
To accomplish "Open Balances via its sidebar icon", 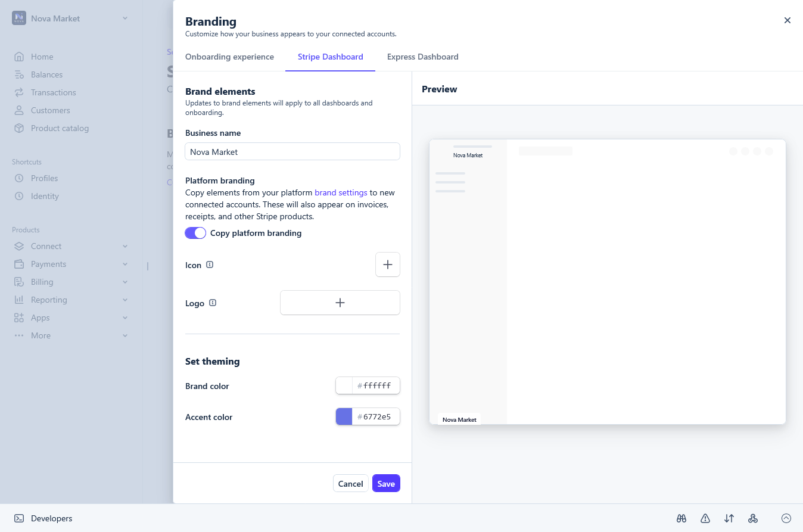I will (19, 74).
